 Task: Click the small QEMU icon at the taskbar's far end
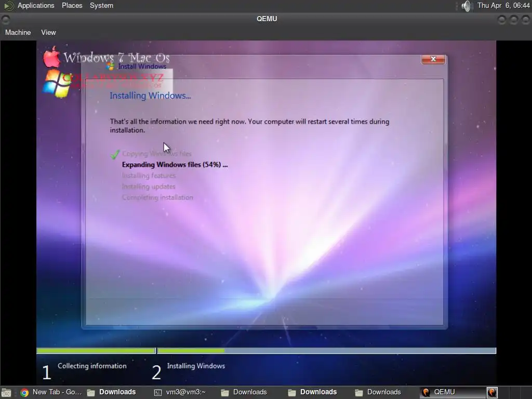click(x=492, y=392)
